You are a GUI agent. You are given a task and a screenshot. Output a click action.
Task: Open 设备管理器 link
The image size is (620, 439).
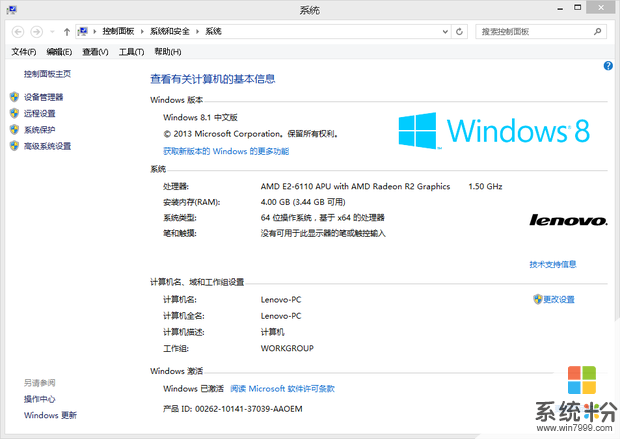43,97
